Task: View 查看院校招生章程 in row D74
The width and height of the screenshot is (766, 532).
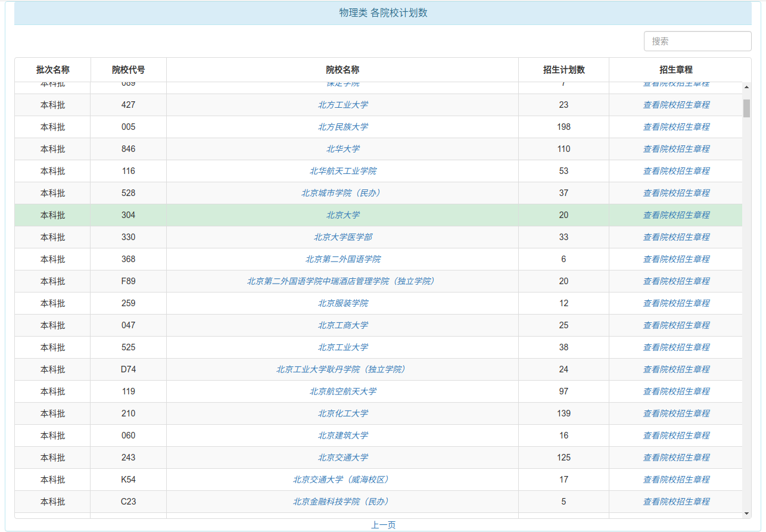Action: [x=676, y=369]
